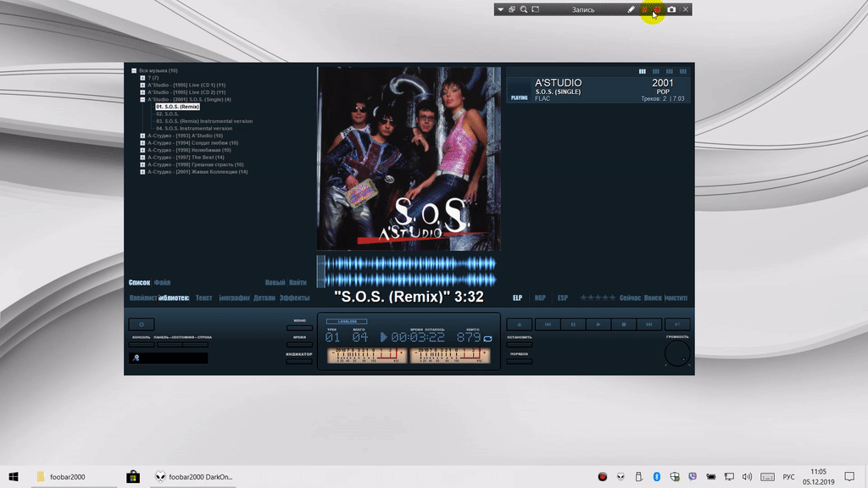
Task: Click the magnifier icon in recorder toolbar
Action: [x=524, y=9]
